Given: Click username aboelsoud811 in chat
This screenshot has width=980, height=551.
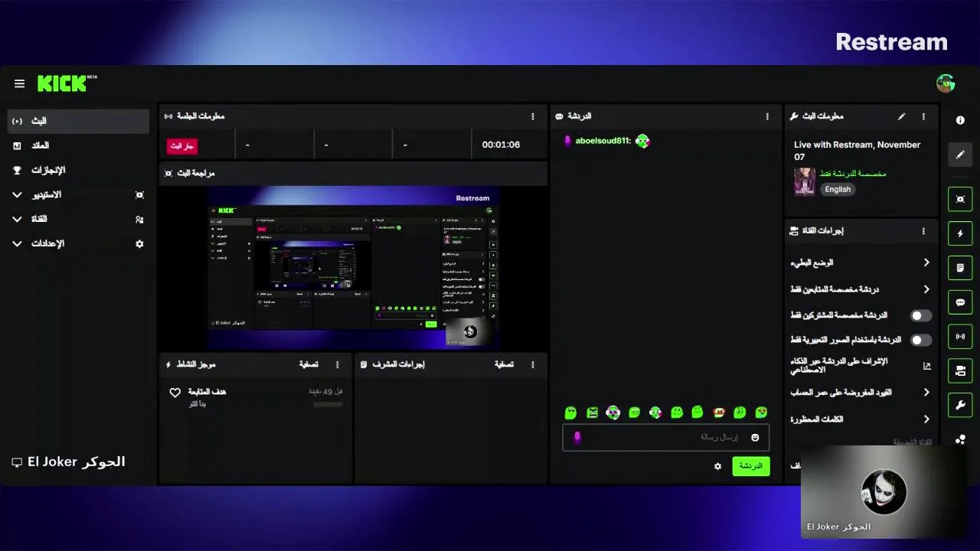Looking at the screenshot, I should [x=603, y=141].
